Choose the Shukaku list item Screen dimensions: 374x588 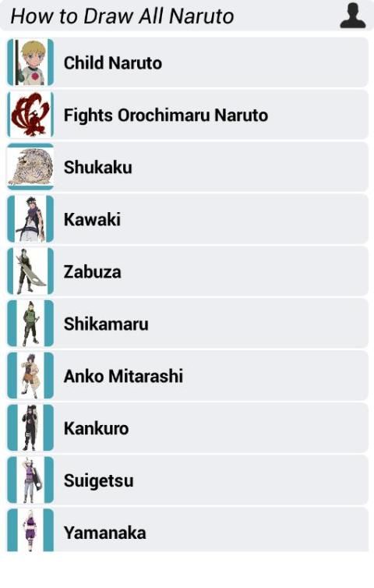click(x=187, y=167)
